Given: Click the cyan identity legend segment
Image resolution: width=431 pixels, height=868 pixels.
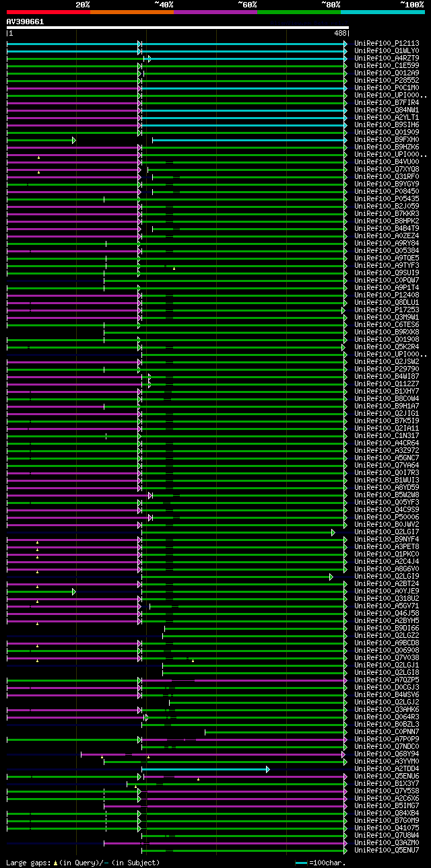Looking at the screenshot, I should (383, 12).
